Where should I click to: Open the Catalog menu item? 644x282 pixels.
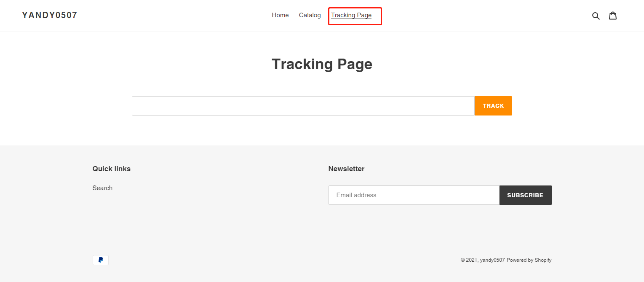coord(310,15)
